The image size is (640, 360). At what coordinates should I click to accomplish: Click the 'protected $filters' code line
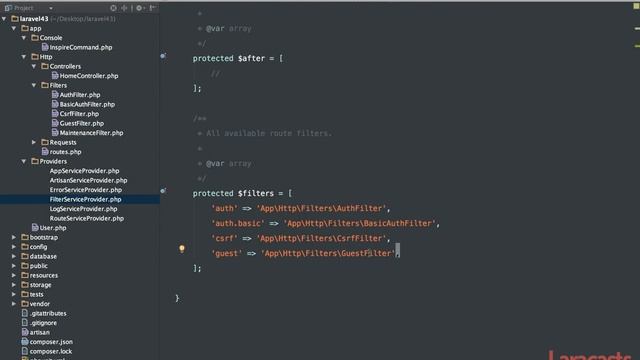click(x=242, y=193)
